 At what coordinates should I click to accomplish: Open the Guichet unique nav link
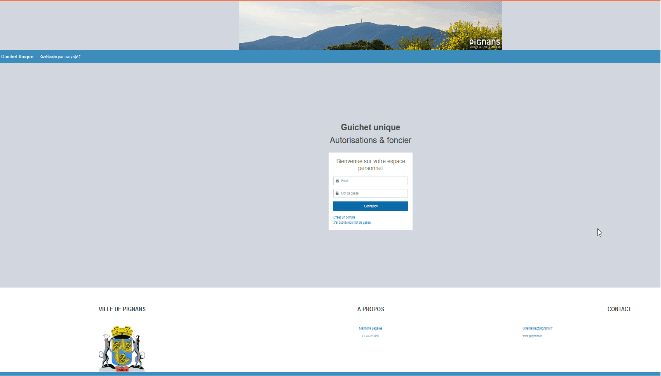pyautogui.click(x=17, y=56)
